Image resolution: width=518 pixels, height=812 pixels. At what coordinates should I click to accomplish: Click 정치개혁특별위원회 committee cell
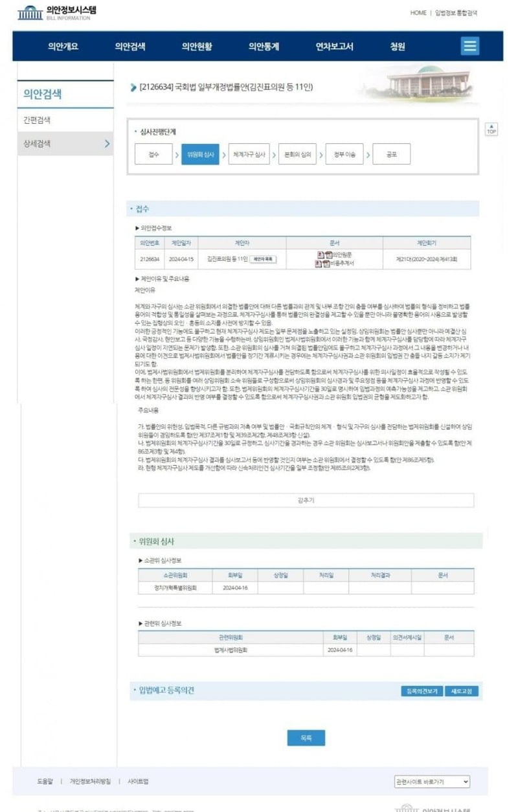tap(175, 588)
